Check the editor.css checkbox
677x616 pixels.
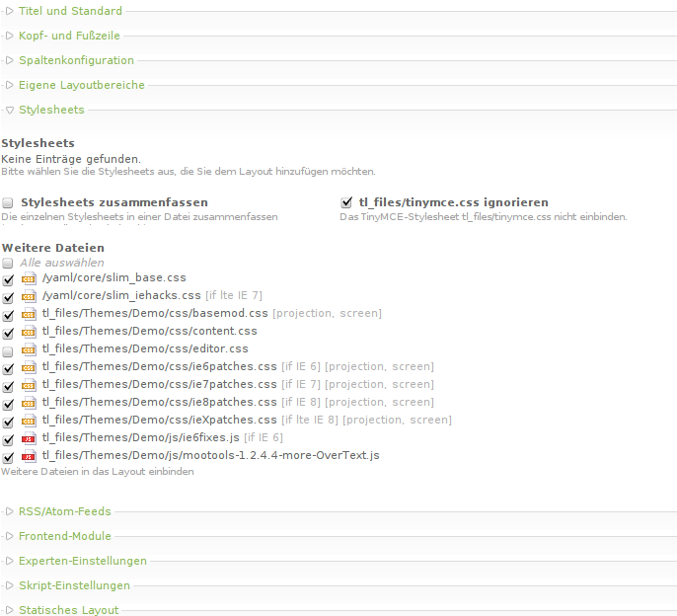[8, 351]
